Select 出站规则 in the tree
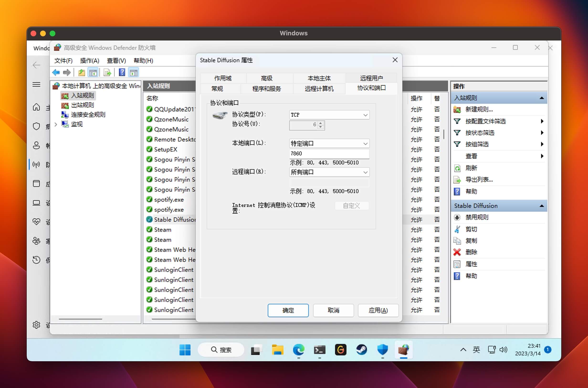The height and width of the screenshot is (388, 588). tap(82, 105)
